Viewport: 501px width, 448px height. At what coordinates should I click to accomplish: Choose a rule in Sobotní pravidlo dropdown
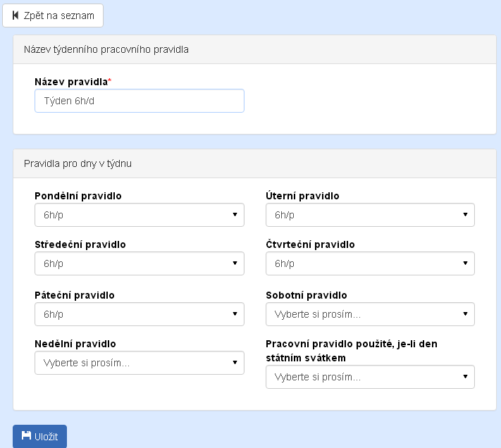pos(370,314)
